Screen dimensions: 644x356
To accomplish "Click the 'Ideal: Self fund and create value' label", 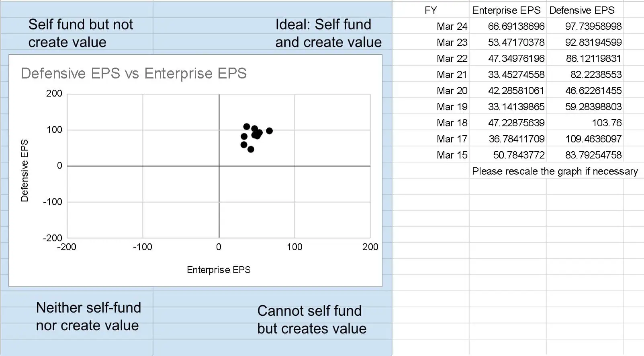I will point(328,33).
